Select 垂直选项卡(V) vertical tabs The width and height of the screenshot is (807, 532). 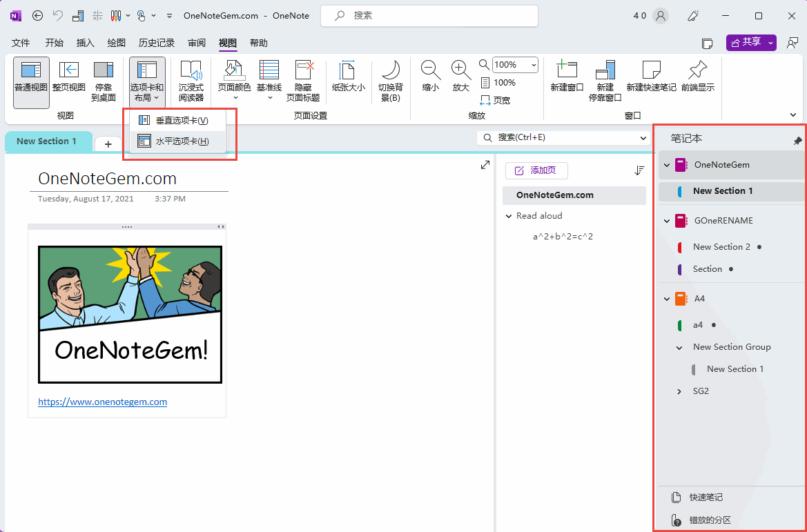[x=177, y=120]
